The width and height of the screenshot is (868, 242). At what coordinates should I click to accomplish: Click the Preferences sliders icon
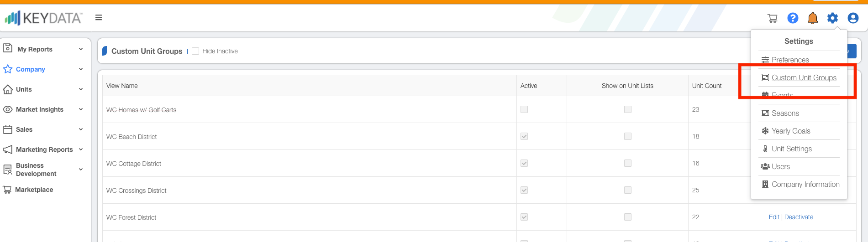(x=765, y=60)
